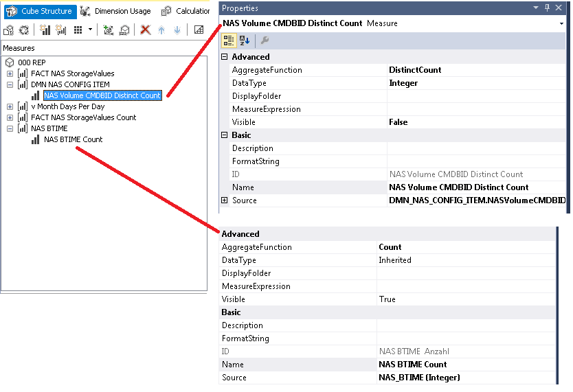Image resolution: width=573 pixels, height=392 pixels.
Task: Click the FormatString property label in Measure properties
Action: [256, 161]
